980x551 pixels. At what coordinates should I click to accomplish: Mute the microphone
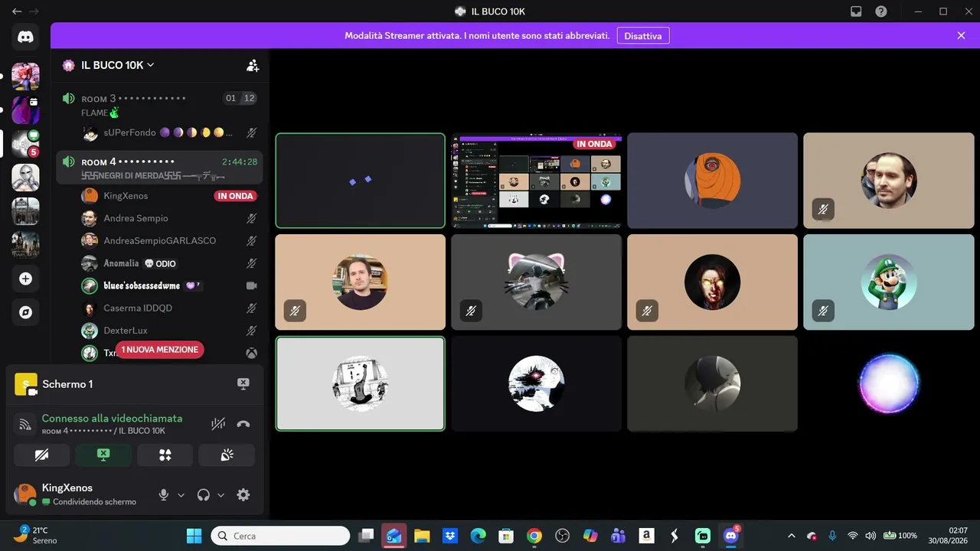point(163,494)
